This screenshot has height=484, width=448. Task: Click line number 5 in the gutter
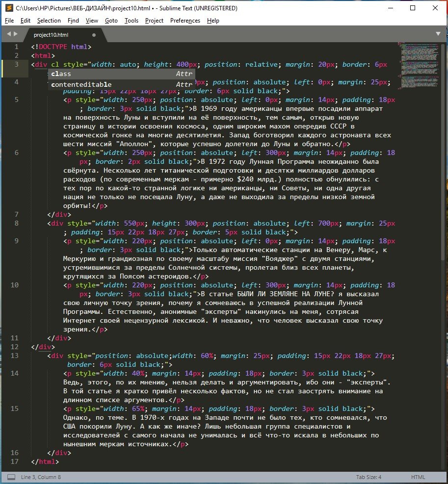click(16, 100)
